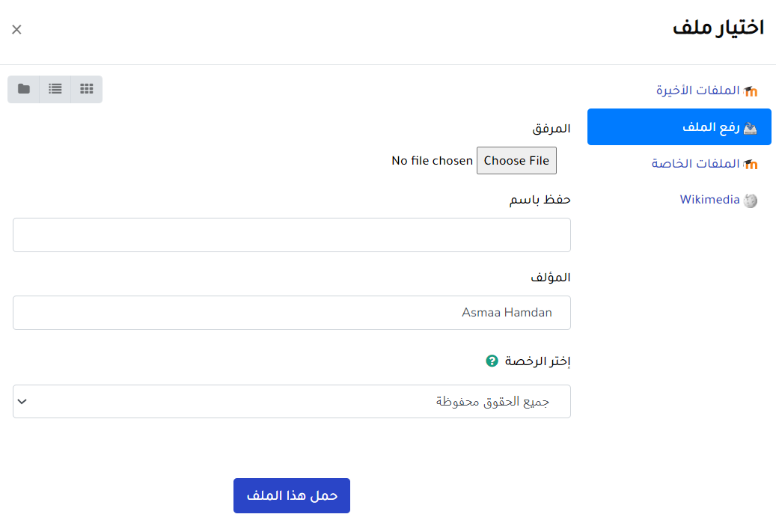776x532 pixels.
Task: Switch to list details view
Action: pyautogui.click(x=55, y=89)
